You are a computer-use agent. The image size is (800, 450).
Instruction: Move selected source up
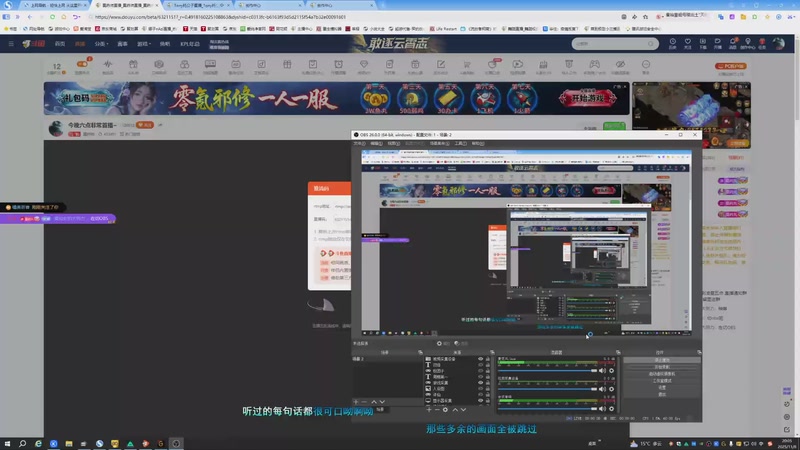[x=455, y=410]
